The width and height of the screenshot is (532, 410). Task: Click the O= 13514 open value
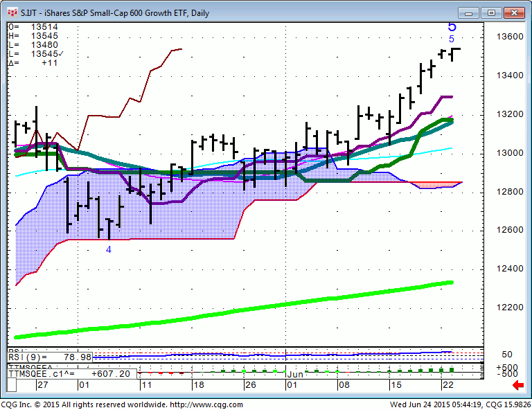point(33,27)
